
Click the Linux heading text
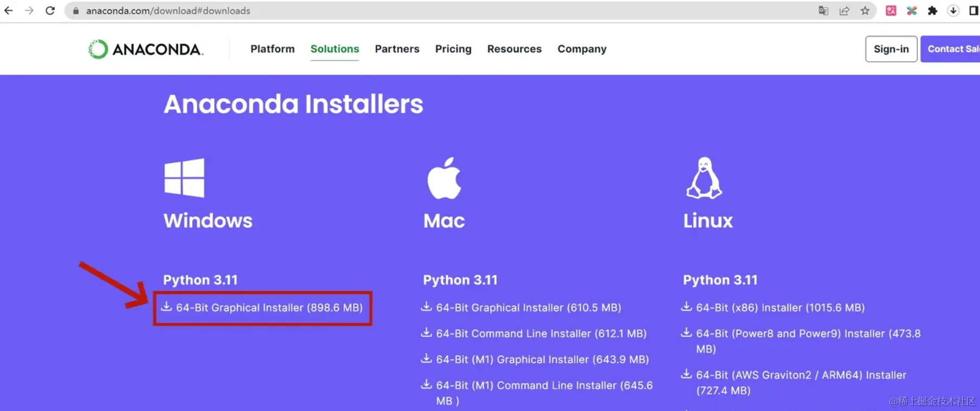(x=708, y=220)
